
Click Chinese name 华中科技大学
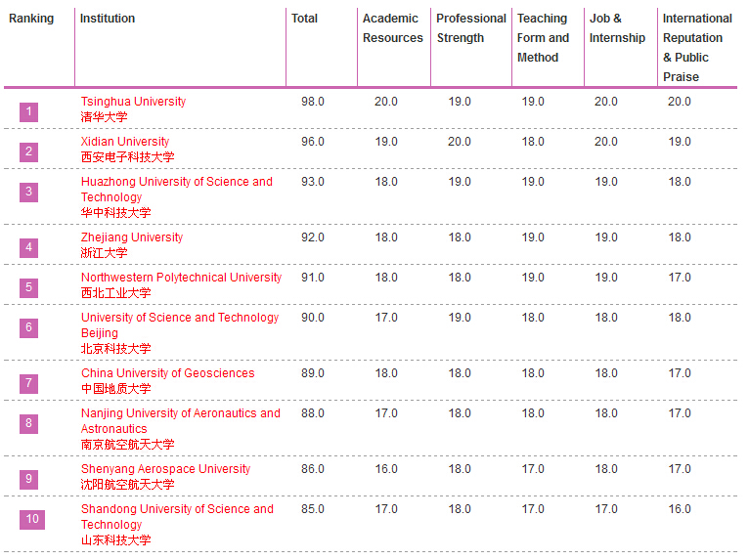(116, 212)
